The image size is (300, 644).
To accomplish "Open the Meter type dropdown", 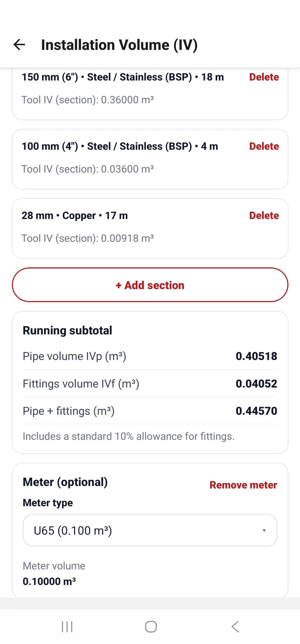I will pyautogui.click(x=150, y=530).
